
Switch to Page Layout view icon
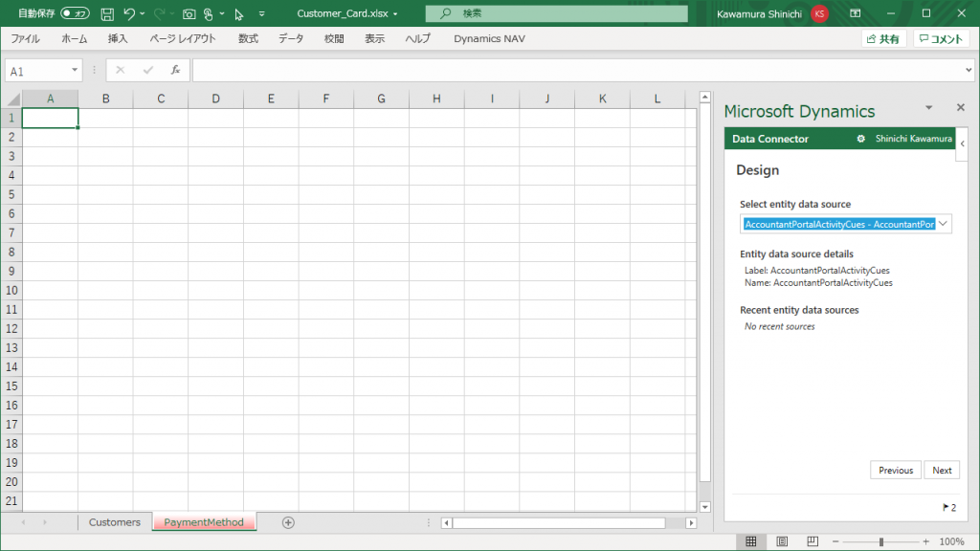point(782,541)
